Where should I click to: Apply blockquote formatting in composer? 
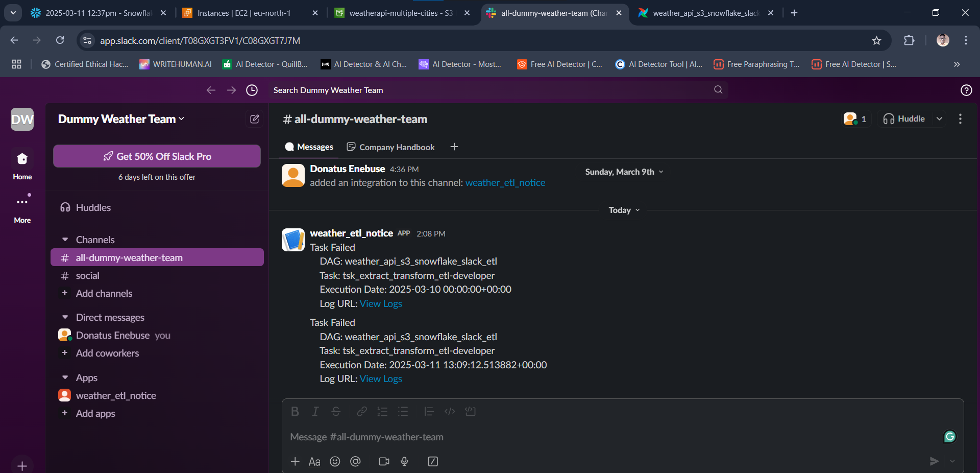(x=429, y=412)
